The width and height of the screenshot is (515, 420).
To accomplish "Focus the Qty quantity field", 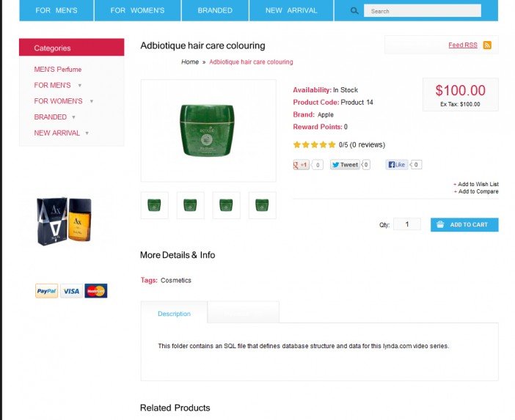I will (x=407, y=224).
